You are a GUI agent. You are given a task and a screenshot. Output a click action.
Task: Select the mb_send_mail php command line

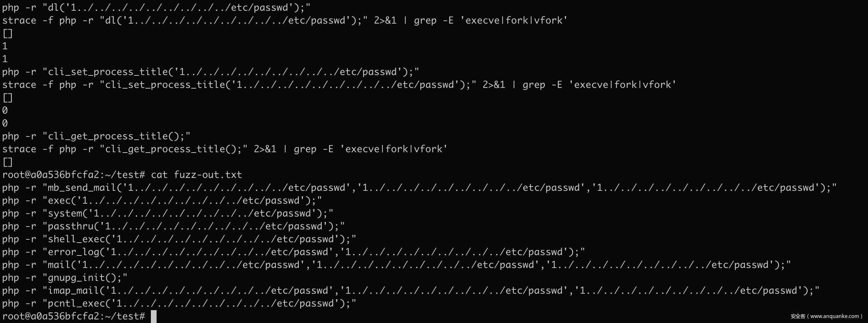[419, 188]
